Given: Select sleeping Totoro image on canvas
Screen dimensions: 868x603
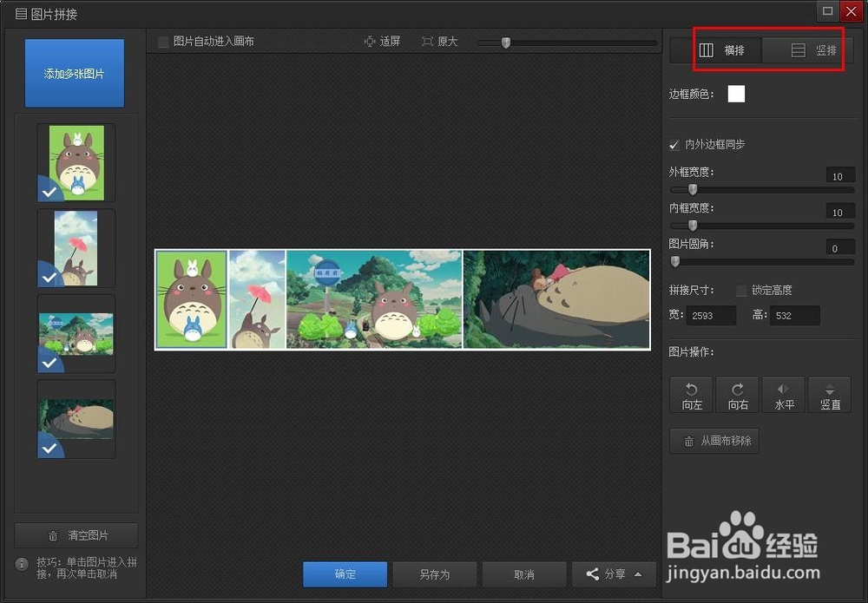Looking at the screenshot, I should [x=556, y=299].
